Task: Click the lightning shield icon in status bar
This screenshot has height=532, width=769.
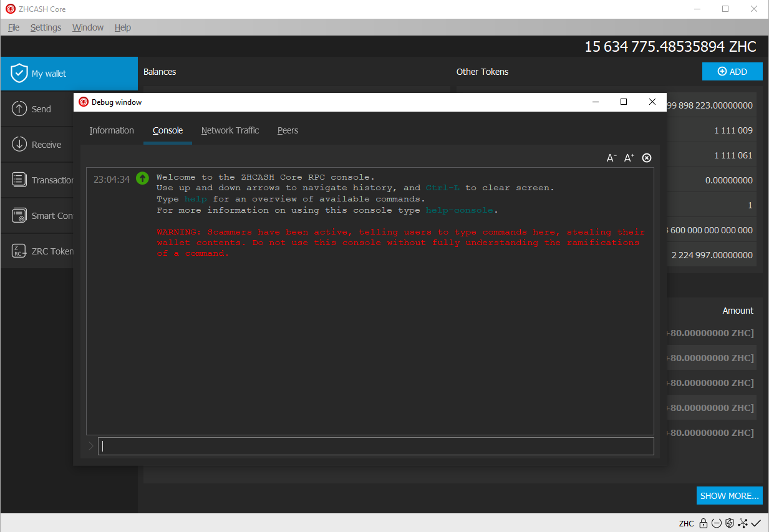Action: point(730,523)
